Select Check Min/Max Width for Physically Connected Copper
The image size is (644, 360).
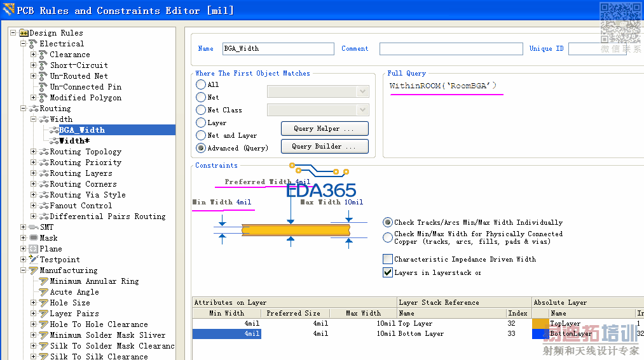(x=387, y=237)
